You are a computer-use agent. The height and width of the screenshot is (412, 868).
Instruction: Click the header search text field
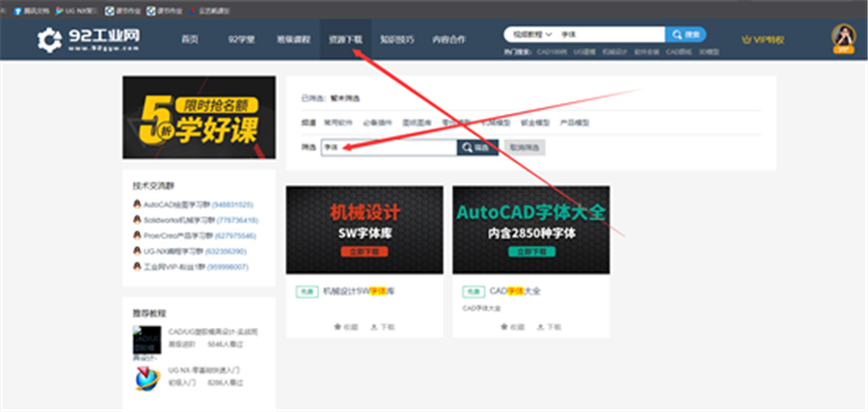(610, 35)
